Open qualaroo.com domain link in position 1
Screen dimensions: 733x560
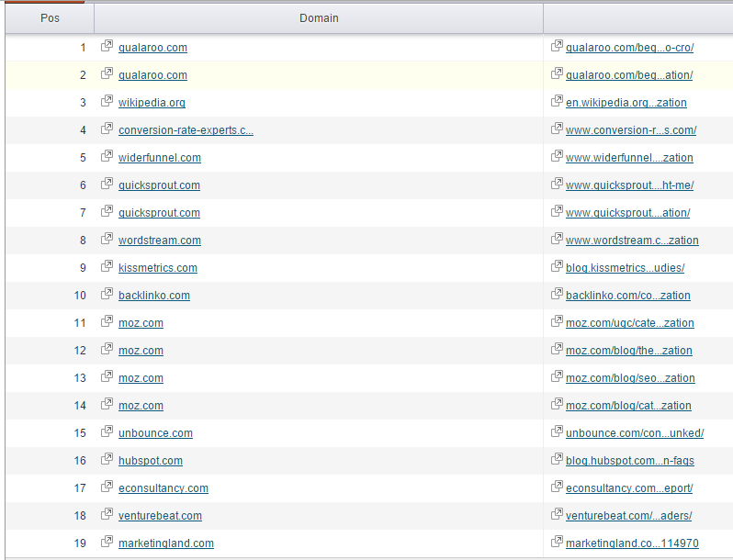coord(152,48)
